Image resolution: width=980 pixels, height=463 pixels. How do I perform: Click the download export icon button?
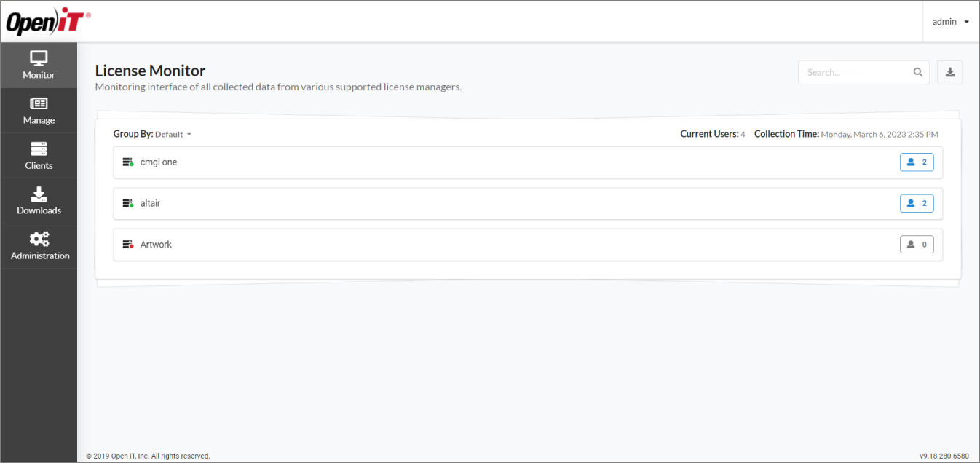[949, 72]
